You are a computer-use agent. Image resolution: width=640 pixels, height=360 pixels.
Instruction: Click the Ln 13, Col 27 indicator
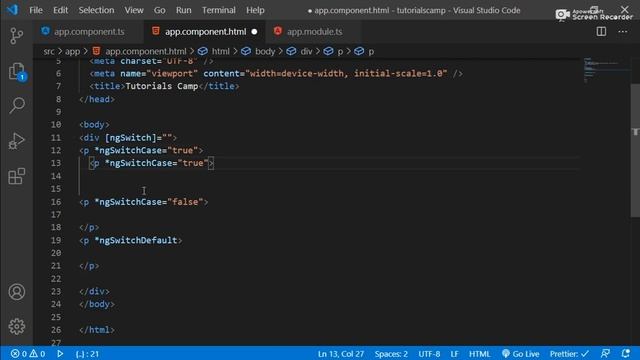pos(340,353)
